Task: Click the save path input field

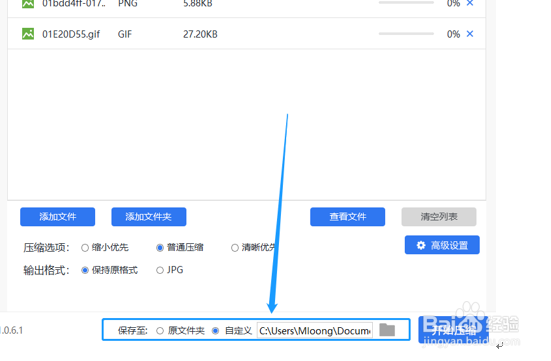Action: click(x=315, y=330)
